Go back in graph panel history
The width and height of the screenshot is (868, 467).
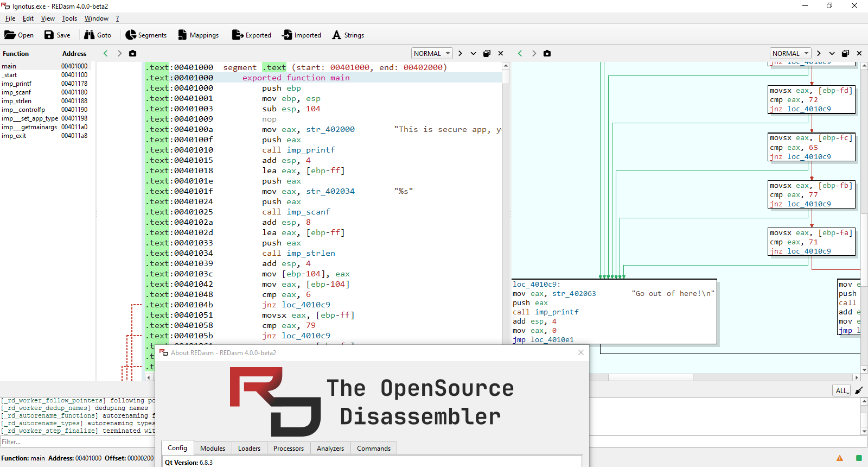(x=520, y=53)
